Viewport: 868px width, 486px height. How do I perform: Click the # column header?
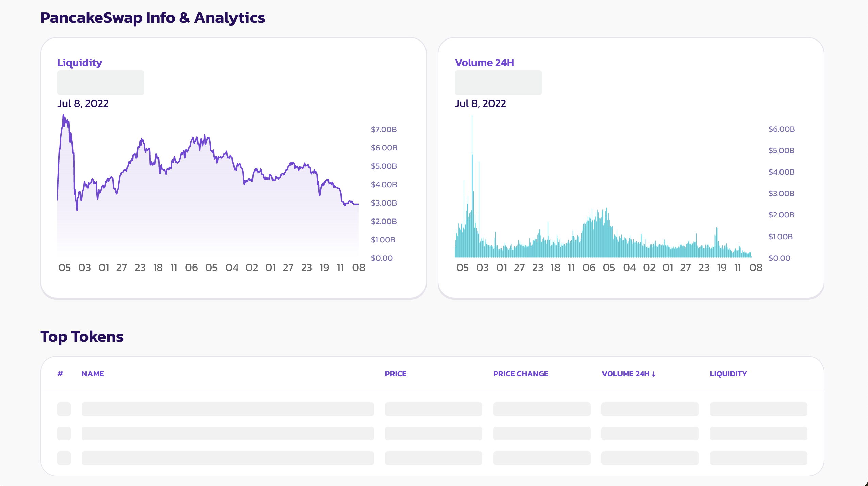[60, 374]
